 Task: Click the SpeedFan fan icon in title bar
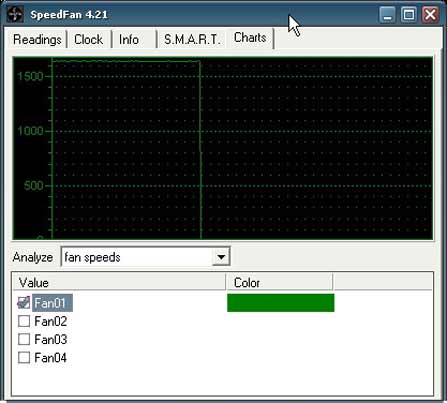click(x=15, y=15)
